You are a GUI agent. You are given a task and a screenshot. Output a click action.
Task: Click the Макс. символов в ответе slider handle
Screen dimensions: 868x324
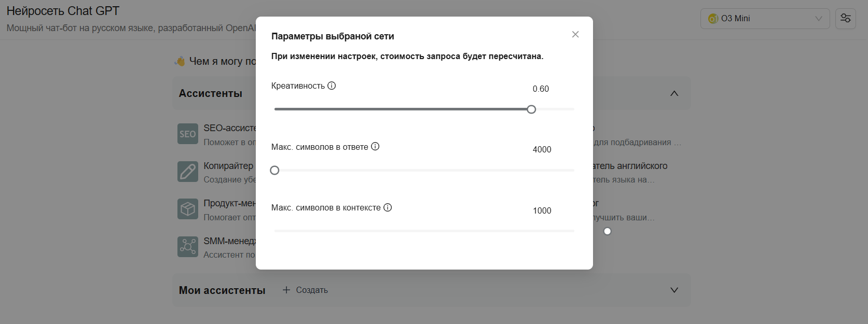pyautogui.click(x=274, y=170)
